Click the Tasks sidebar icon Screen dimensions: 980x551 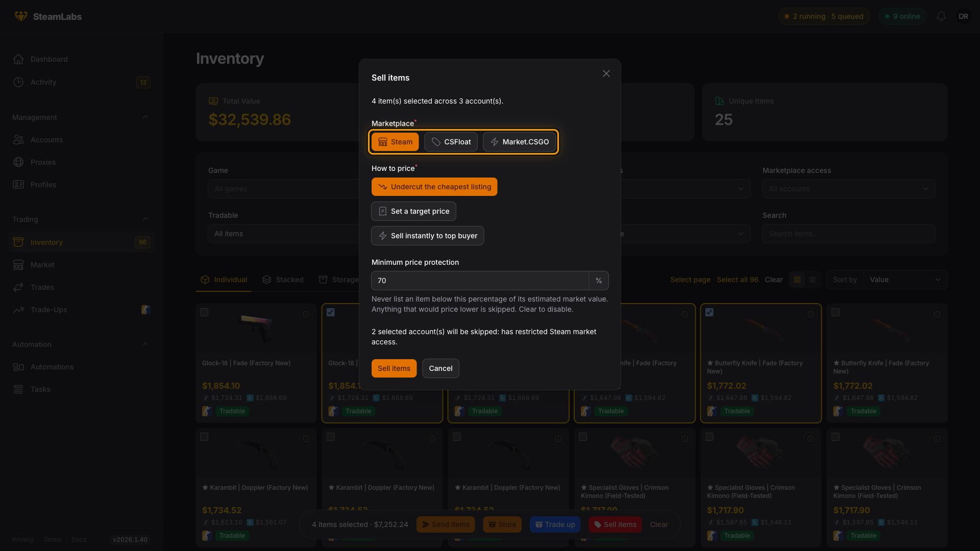click(18, 389)
